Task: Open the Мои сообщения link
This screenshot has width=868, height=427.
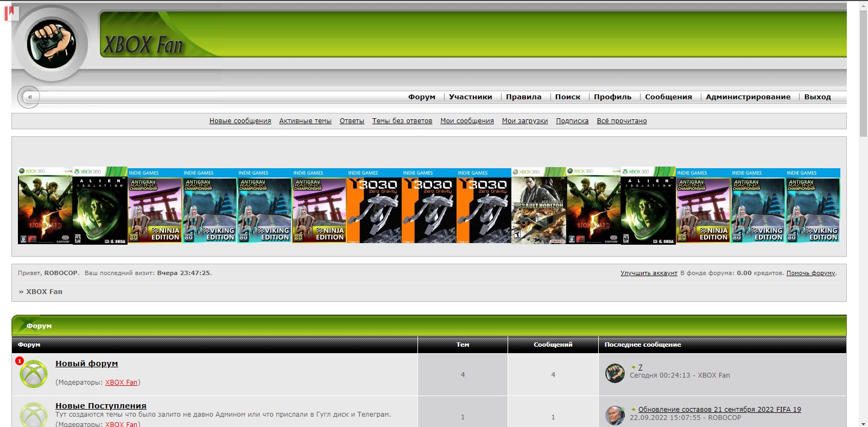Action: click(467, 121)
